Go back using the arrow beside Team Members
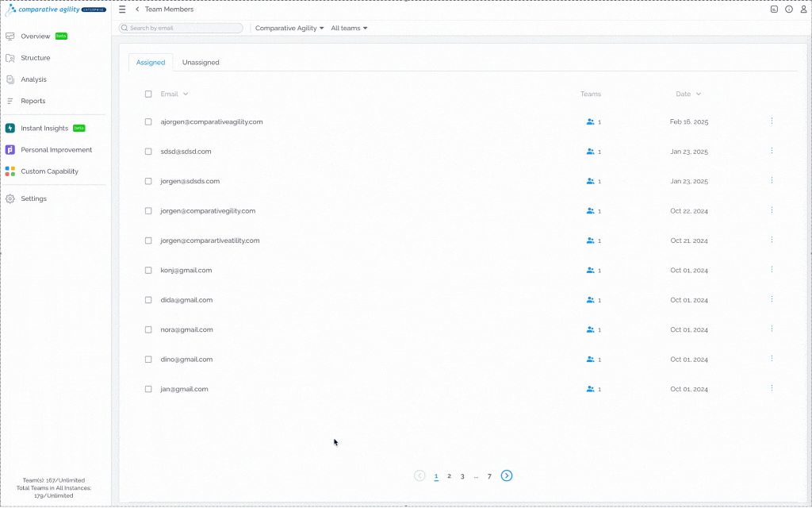The image size is (812, 508). click(x=137, y=10)
